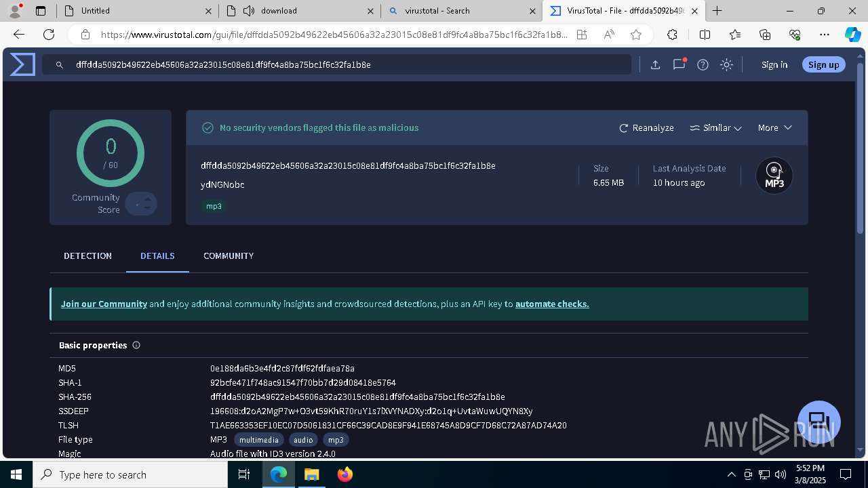
Task: Open the browser Extensions puzzle icon
Action: [x=672, y=35]
